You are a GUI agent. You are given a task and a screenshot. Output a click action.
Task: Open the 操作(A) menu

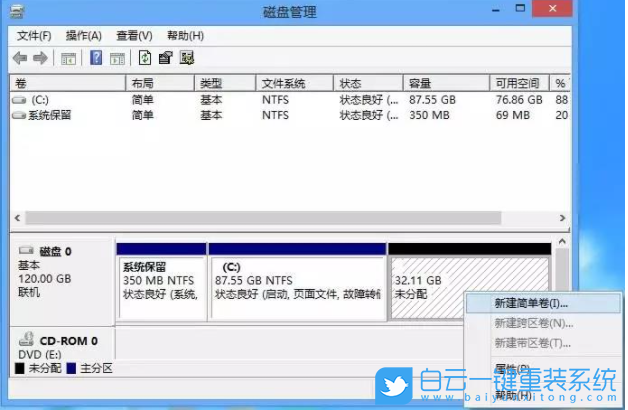pos(84,35)
